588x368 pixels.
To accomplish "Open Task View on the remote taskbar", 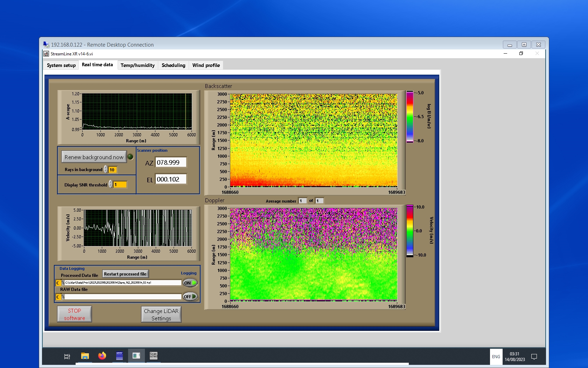I will pyautogui.click(x=67, y=356).
